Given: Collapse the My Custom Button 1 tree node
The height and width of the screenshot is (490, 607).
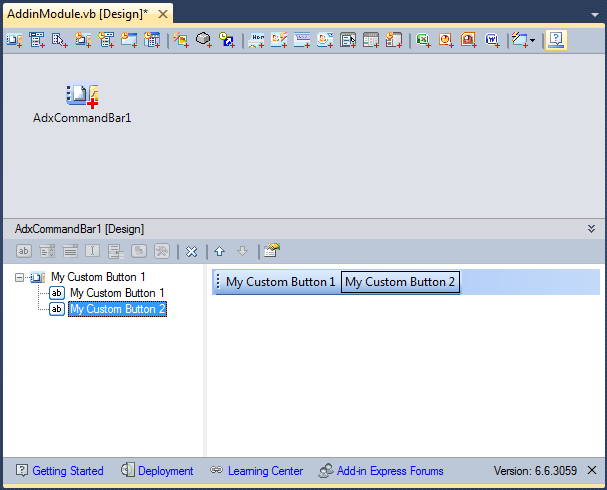Looking at the screenshot, I should click(20, 277).
